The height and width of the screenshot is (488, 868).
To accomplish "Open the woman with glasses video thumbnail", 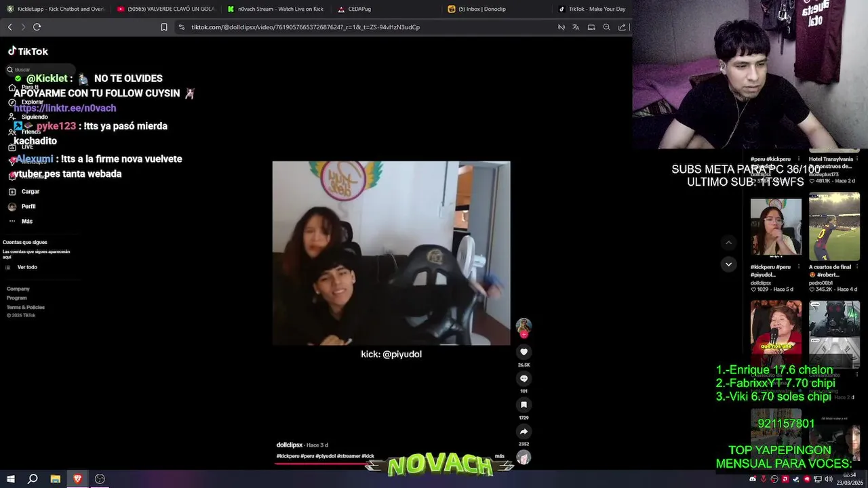I will pyautogui.click(x=776, y=227).
